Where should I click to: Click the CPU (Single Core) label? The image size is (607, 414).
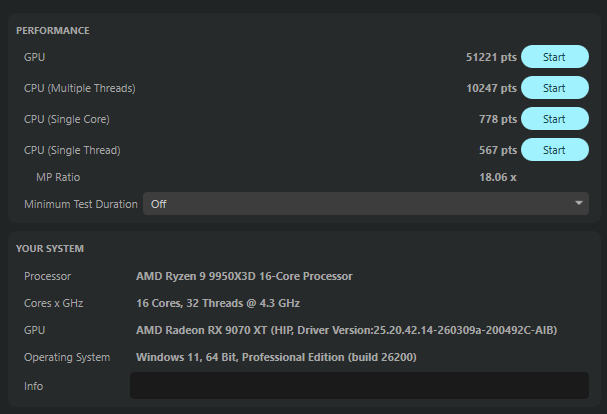(x=67, y=119)
